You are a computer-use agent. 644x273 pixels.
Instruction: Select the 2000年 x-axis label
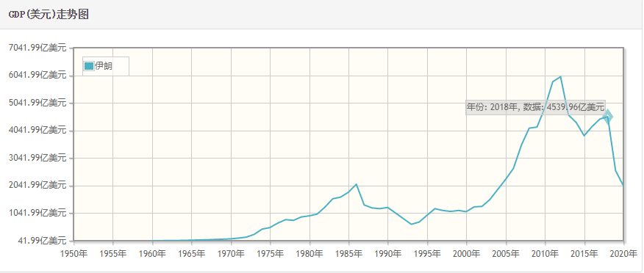[x=467, y=253]
